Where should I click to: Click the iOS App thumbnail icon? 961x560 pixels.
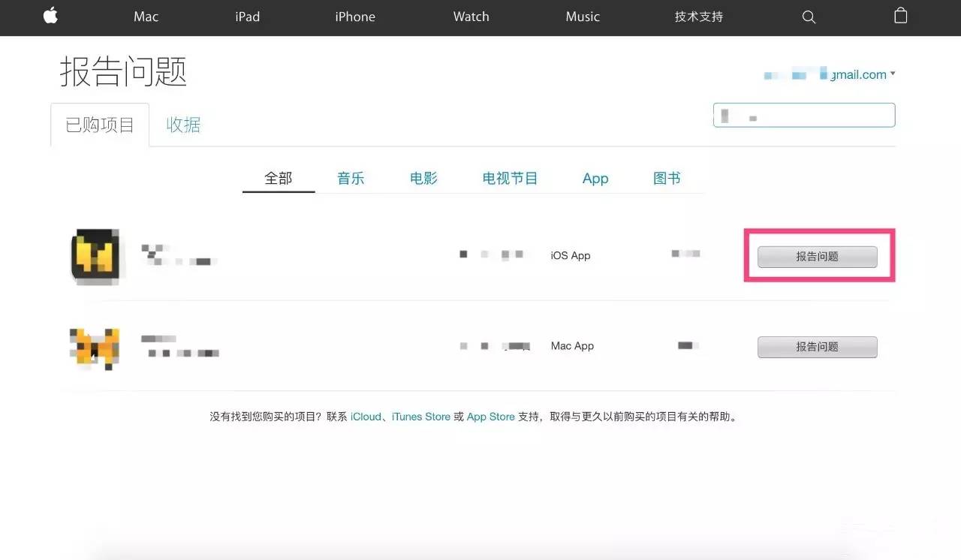pos(95,256)
